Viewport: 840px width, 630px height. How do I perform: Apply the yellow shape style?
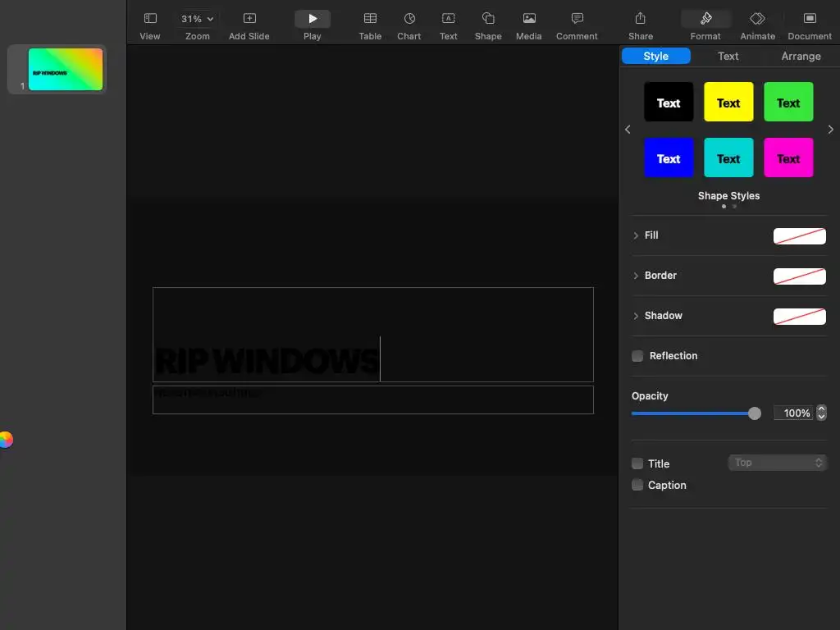point(728,102)
